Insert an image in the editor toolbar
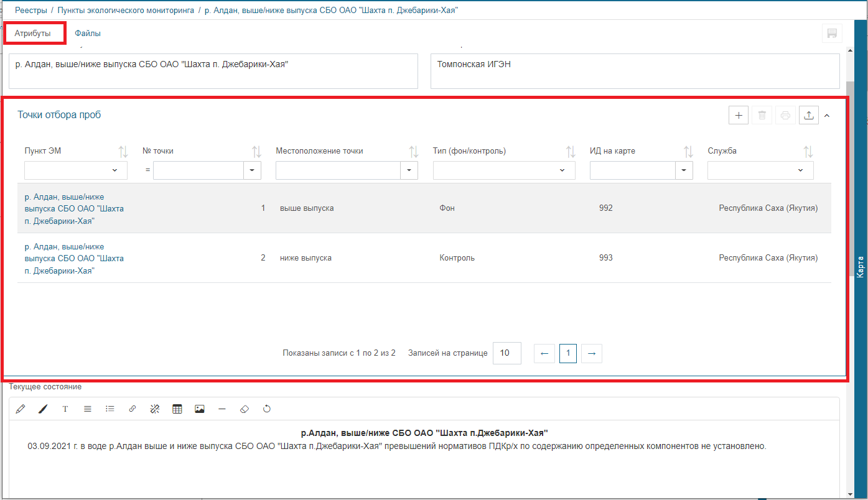 200,409
